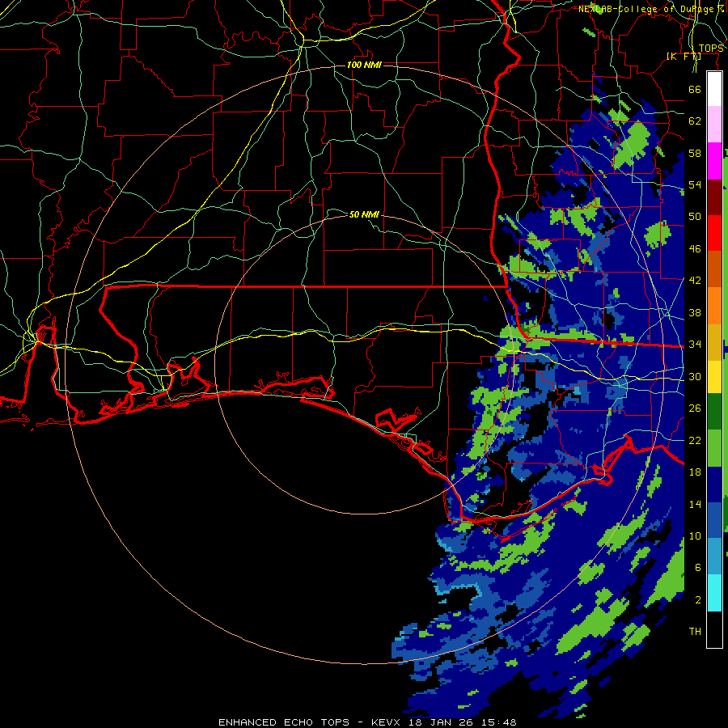Click the K FT units label
728x728 pixels.
click(x=684, y=56)
